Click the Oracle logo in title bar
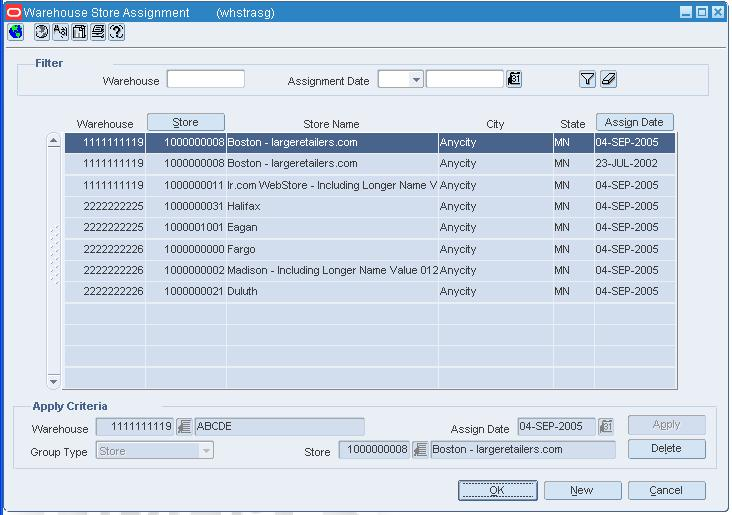 pyautogui.click(x=14, y=13)
